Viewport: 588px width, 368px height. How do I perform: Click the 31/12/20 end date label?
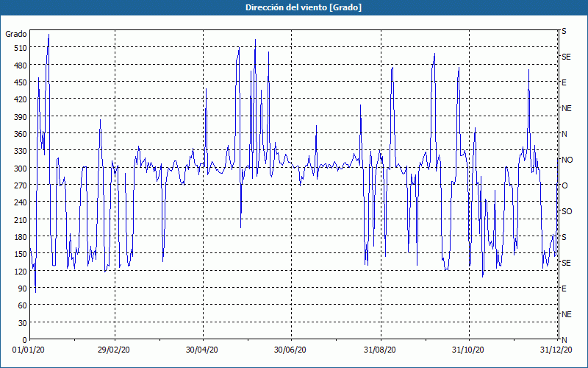pyautogui.click(x=556, y=350)
